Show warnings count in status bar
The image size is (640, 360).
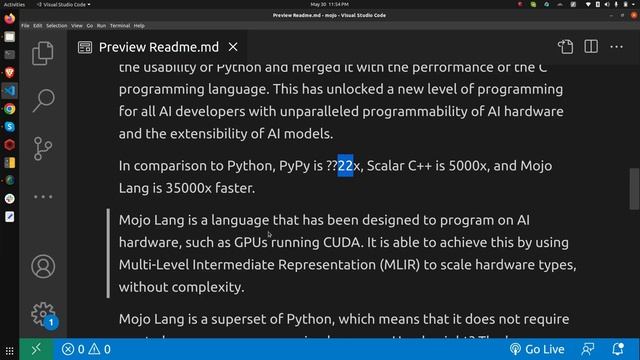tap(100, 349)
